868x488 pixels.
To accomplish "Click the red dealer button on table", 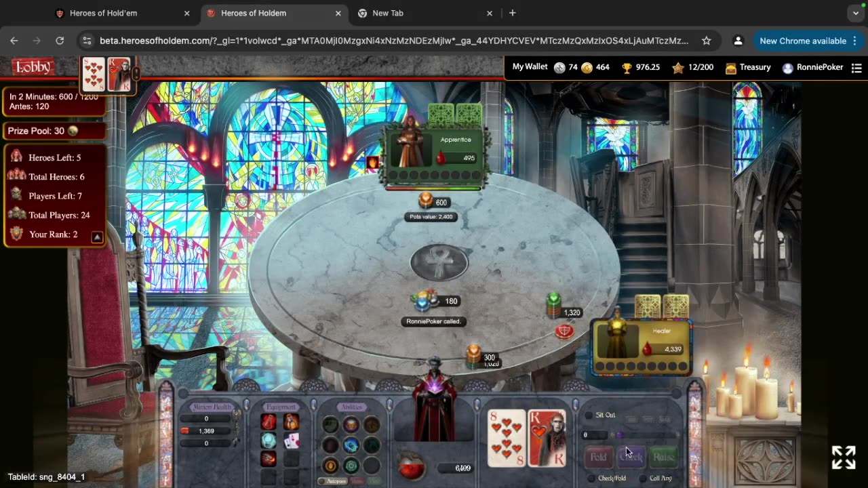I will point(564,331).
